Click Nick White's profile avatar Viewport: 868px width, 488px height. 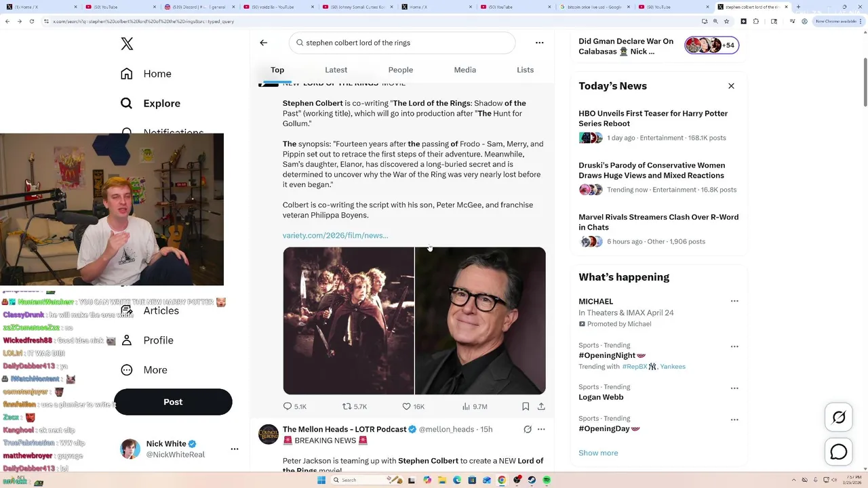[130, 449]
